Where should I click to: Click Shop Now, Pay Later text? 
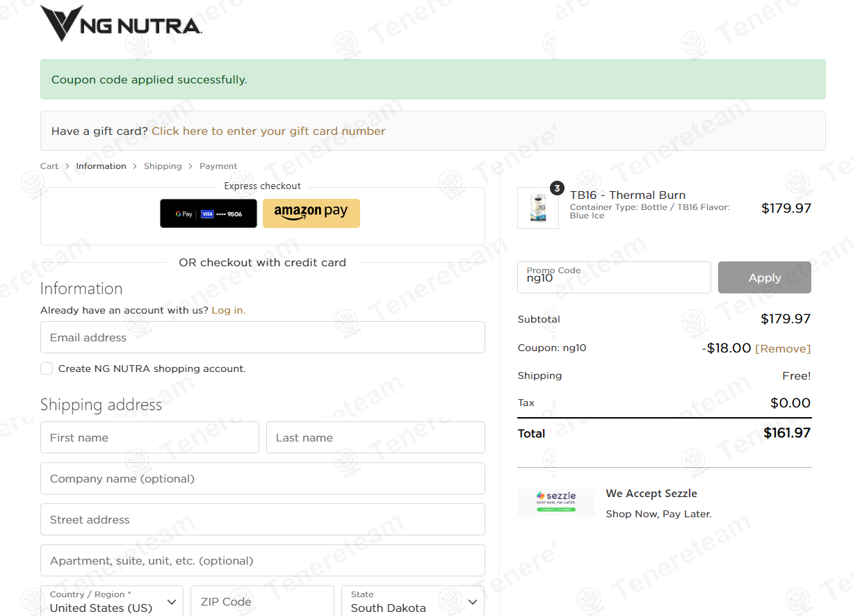pyautogui.click(x=659, y=514)
